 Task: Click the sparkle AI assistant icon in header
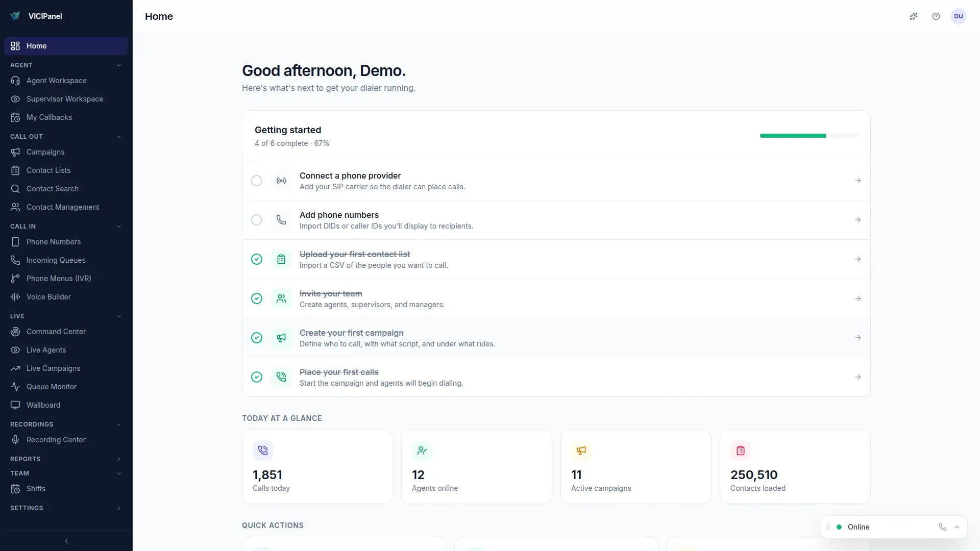point(914,16)
